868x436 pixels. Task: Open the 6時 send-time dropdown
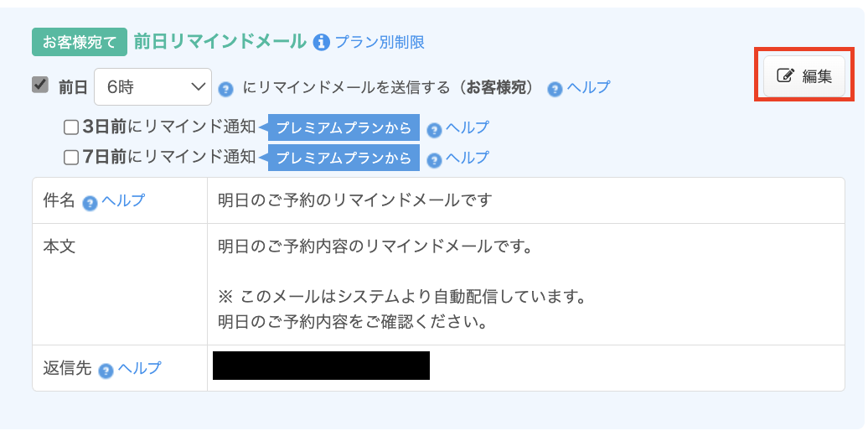(152, 87)
